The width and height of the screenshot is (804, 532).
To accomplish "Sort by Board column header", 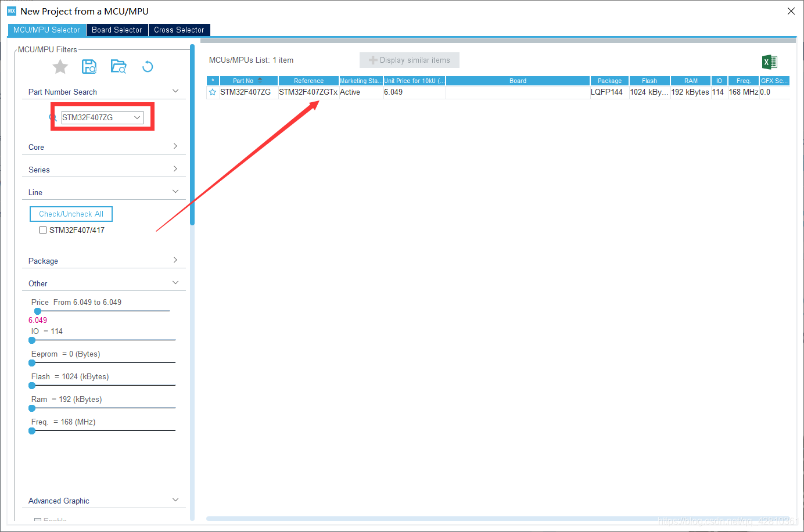I will 518,81.
